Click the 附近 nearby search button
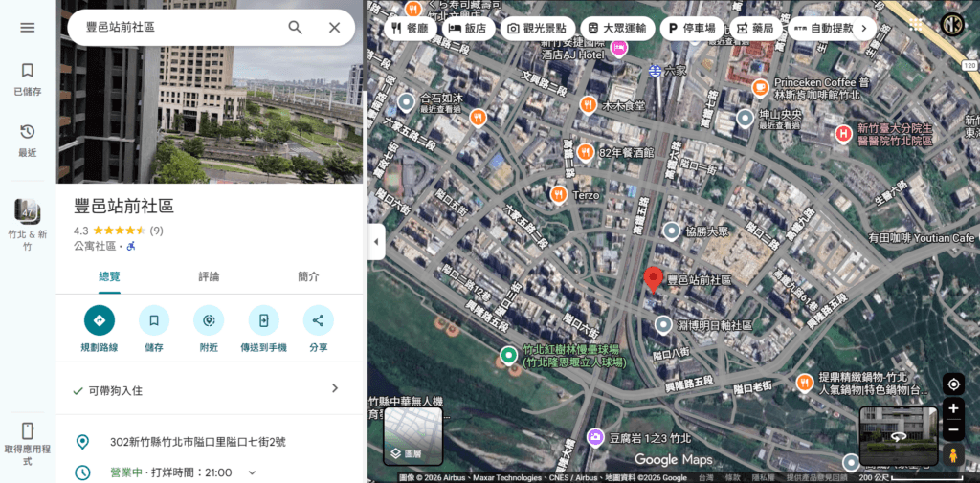 point(209,320)
